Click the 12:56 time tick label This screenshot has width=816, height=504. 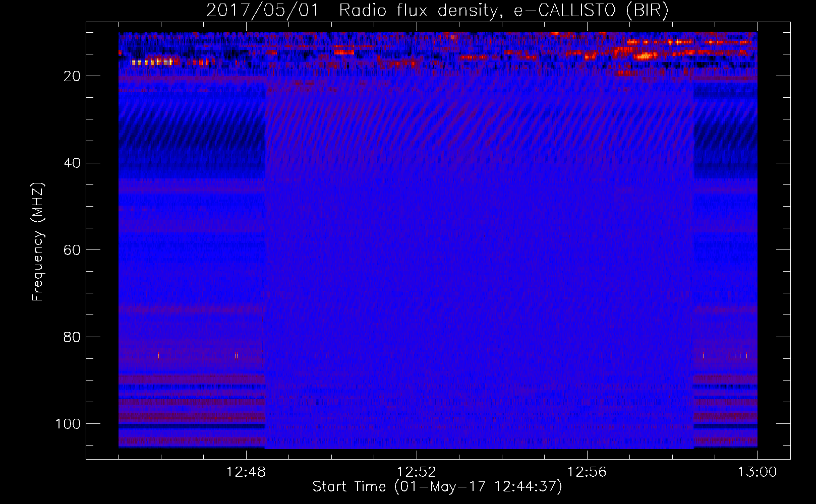tap(587, 472)
